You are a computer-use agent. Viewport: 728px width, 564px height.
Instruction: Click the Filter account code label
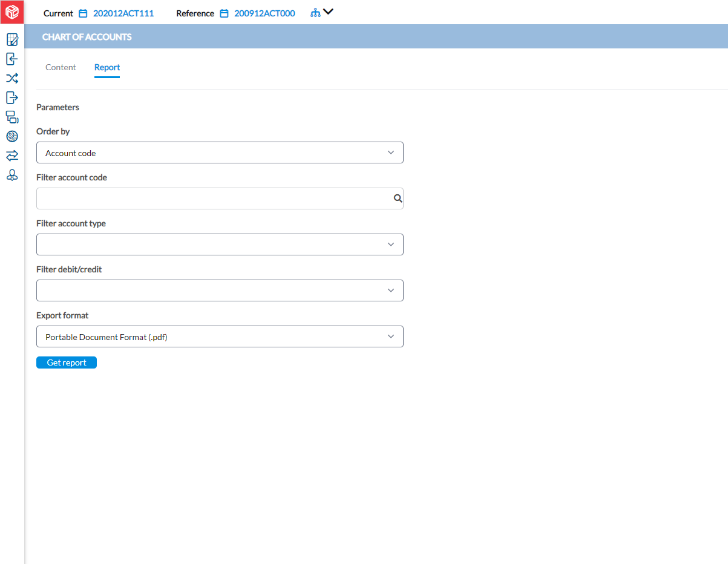71,177
